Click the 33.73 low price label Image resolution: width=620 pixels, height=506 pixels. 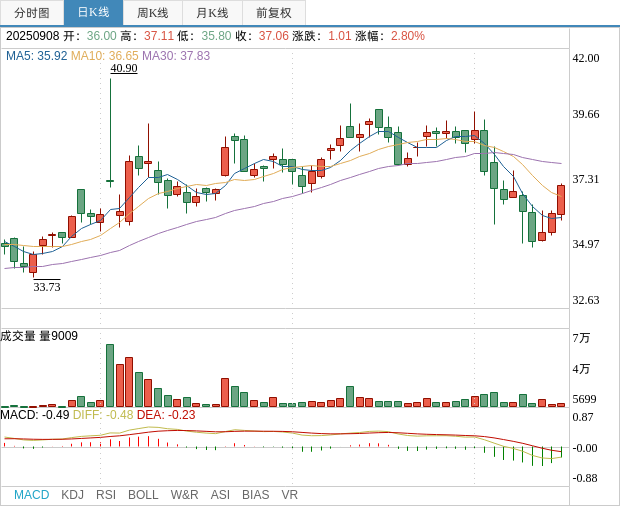[x=47, y=287]
